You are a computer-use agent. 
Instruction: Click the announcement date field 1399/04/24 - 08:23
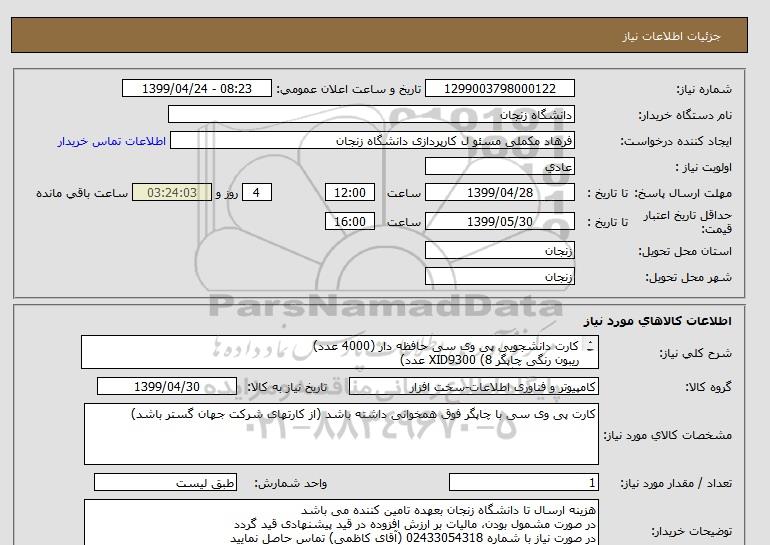(x=196, y=88)
